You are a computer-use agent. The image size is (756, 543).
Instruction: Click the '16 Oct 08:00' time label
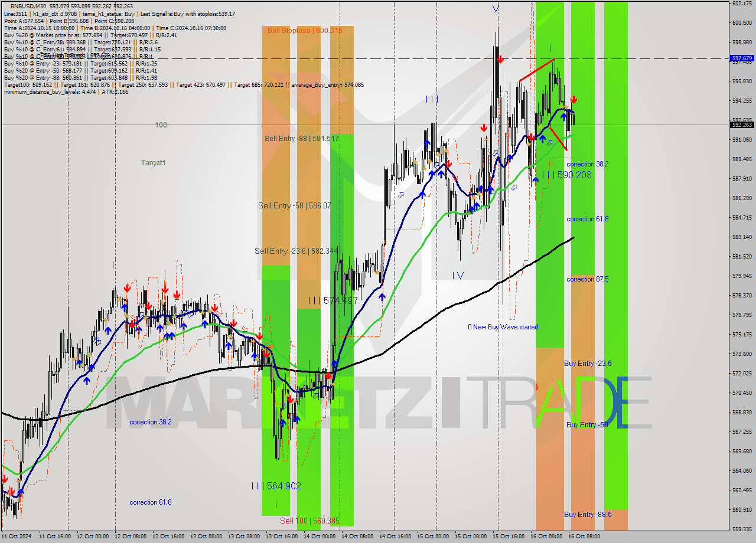pyautogui.click(x=584, y=537)
